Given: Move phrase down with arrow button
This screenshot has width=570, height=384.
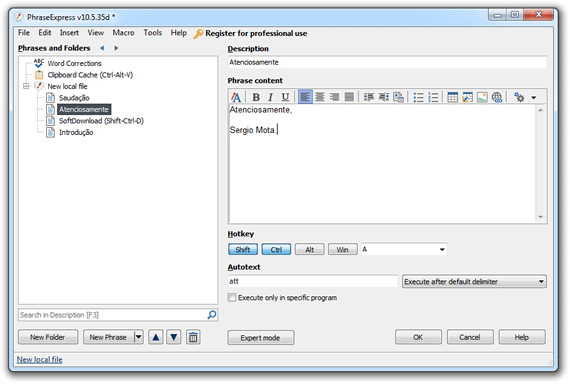Looking at the screenshot, I should coord(174,337).
